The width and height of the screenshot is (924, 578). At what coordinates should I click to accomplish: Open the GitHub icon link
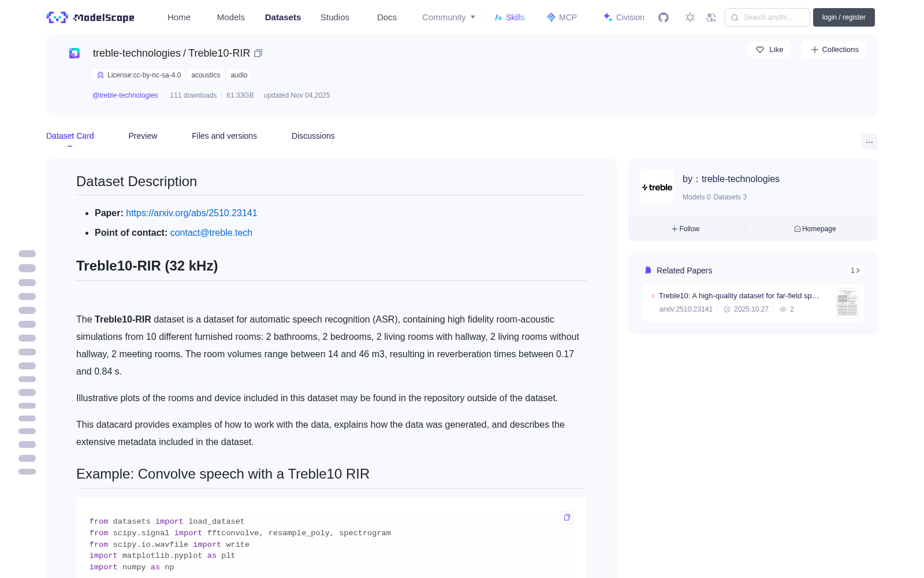pos(664,17)
